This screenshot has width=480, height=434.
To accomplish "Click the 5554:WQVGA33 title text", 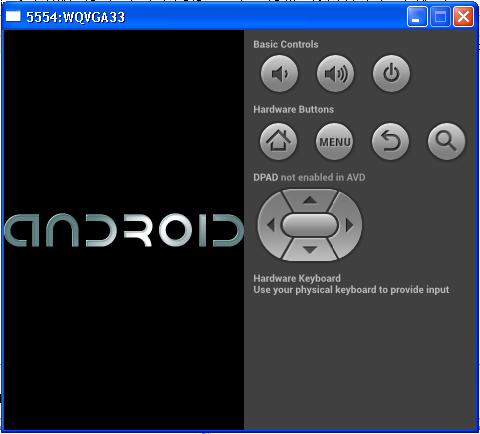I will pos(76,17).
